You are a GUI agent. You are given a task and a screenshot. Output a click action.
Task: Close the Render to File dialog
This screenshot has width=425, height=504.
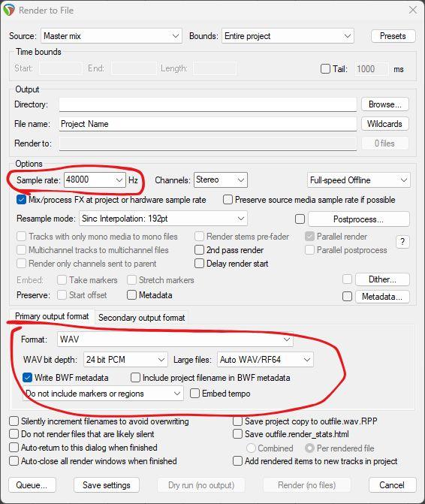[413, 10]
